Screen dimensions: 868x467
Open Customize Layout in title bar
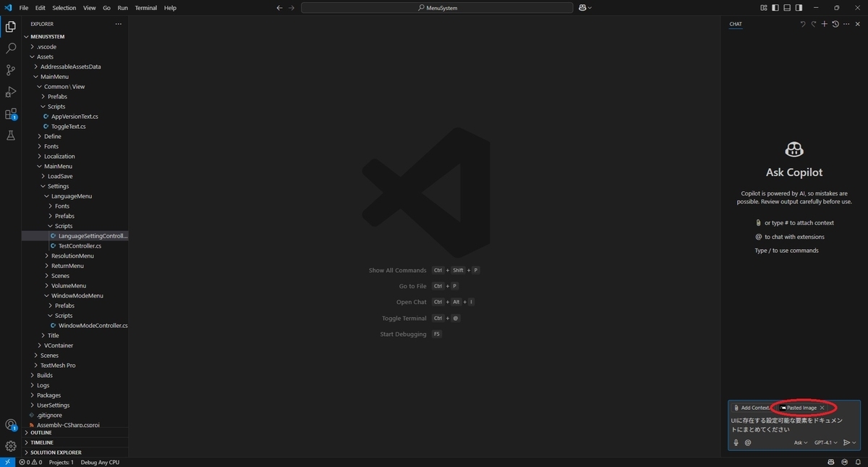click(x=764, y=8)
